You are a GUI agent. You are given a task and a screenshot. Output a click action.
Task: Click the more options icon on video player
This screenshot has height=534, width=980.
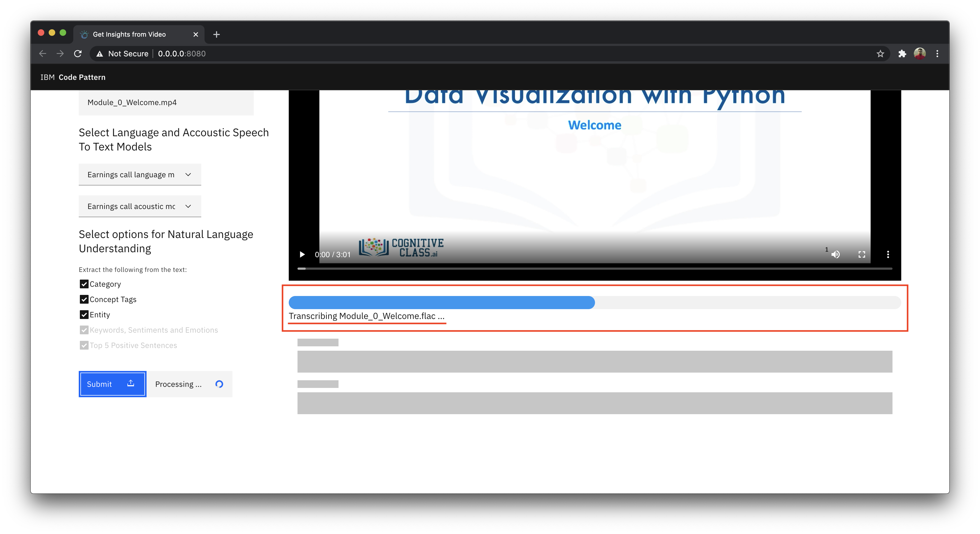point(888,254)
